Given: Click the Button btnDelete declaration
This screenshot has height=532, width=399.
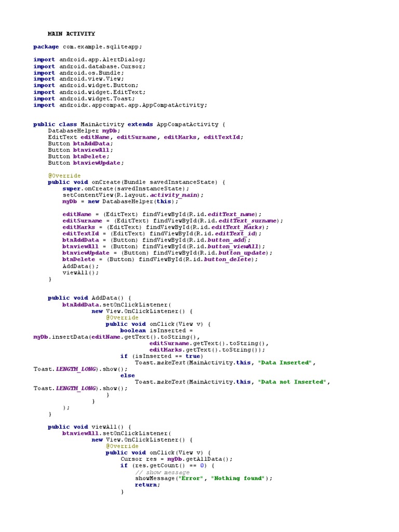Looking at the screenshot, I should [78, 157].
